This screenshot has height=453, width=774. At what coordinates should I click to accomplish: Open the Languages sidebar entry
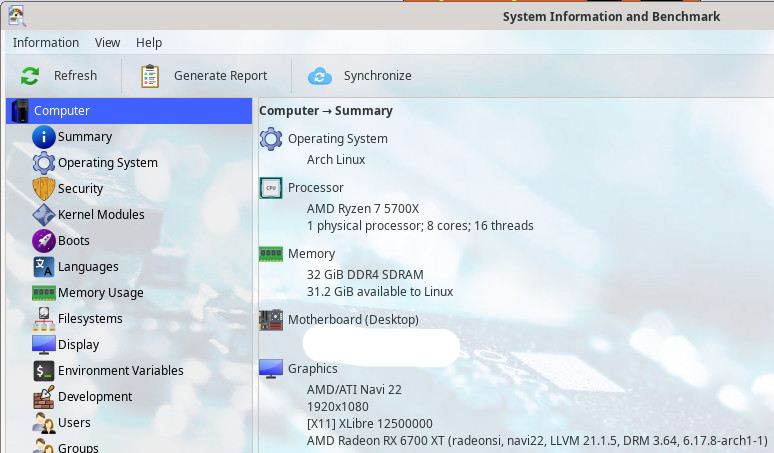pyautogui.click(x=88, y=267)
